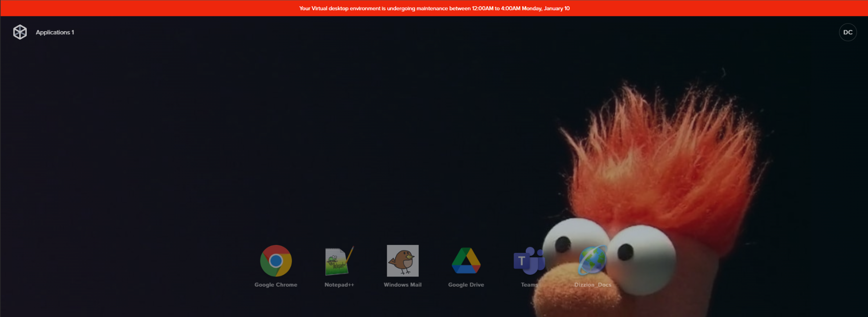Screen dimensions: 868x317
Task: Click the red maintenance notice banner
Action: click(134, 8)
